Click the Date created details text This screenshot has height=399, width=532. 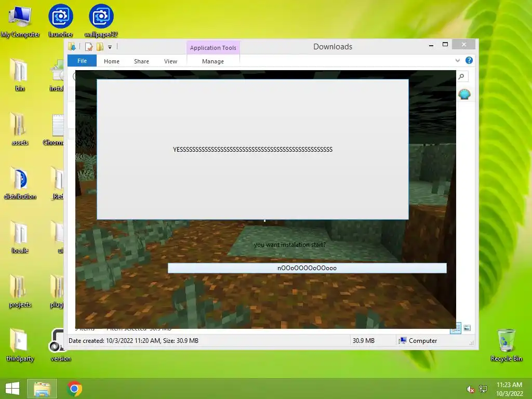click(x=134, y=341)
